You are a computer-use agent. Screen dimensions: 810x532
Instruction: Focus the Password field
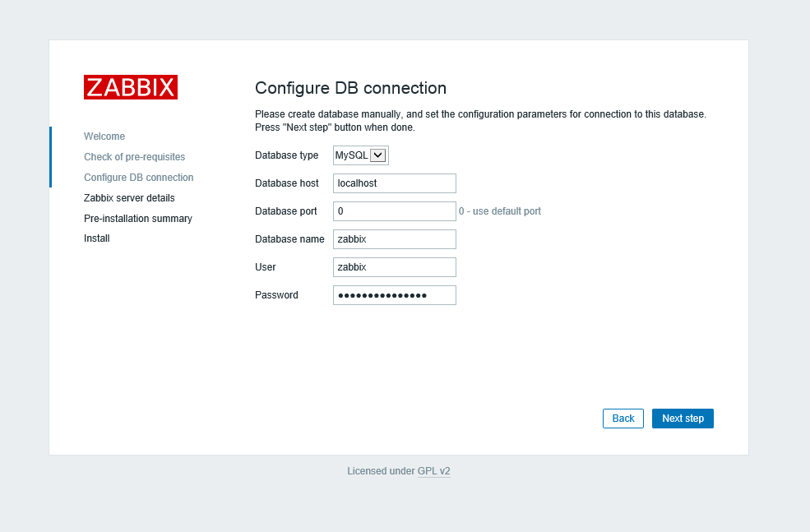pyautogui.click(x=395, y=295)
